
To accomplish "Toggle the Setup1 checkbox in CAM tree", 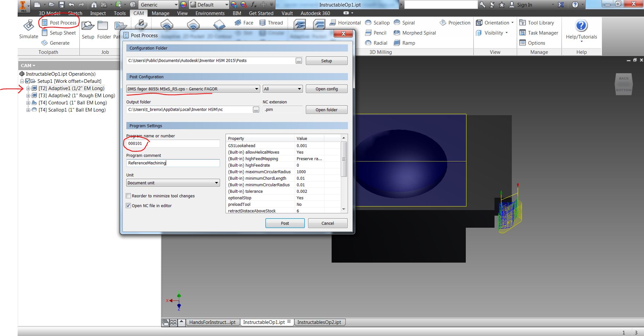I will (x=28, y=81).
